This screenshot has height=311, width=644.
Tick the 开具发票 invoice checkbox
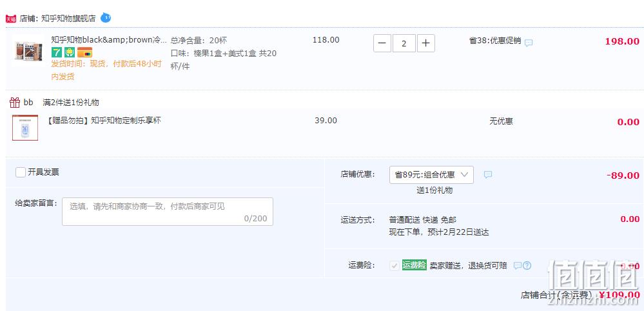(21, 172)
